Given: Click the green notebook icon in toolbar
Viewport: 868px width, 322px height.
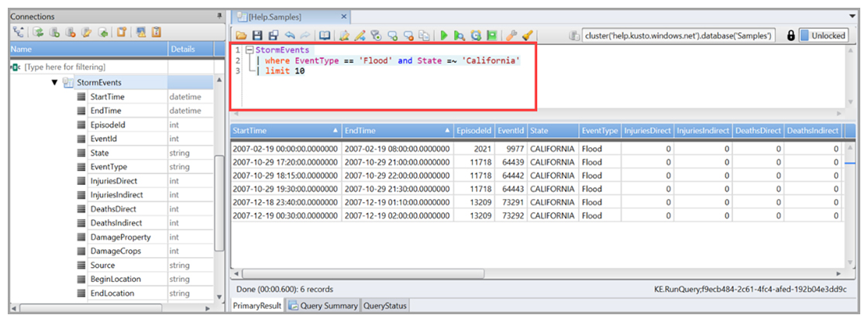Looking at the screenshot, I should (x=491, y=36).
